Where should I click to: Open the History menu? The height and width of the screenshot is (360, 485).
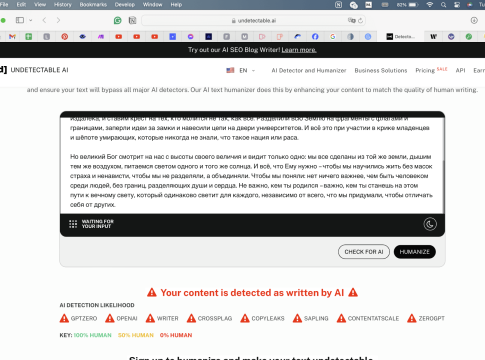pos(63,5)
